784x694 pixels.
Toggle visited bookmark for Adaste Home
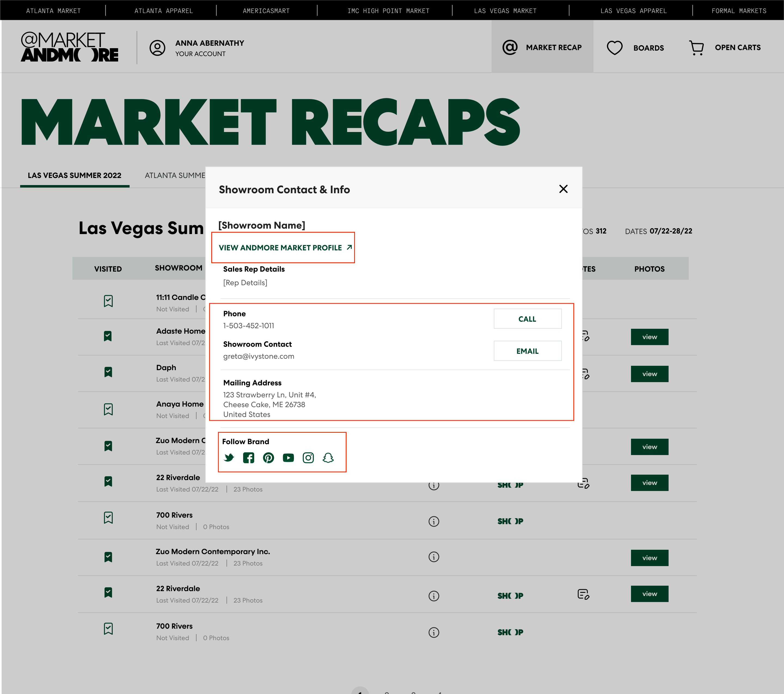[108, 336]
